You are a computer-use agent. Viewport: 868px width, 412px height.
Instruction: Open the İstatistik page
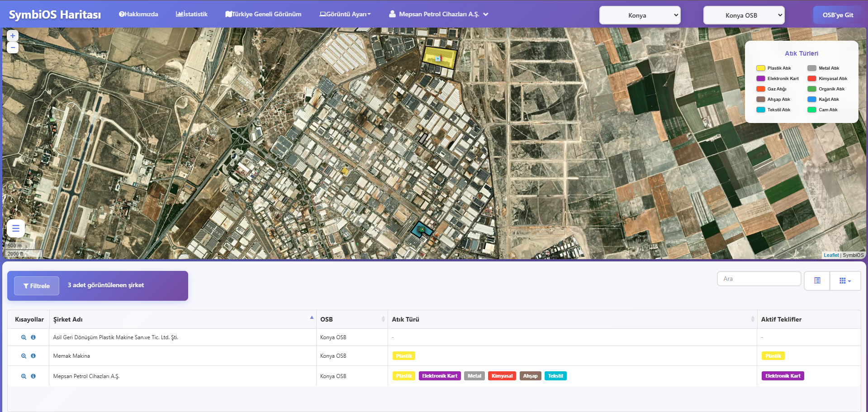point(192,14)
